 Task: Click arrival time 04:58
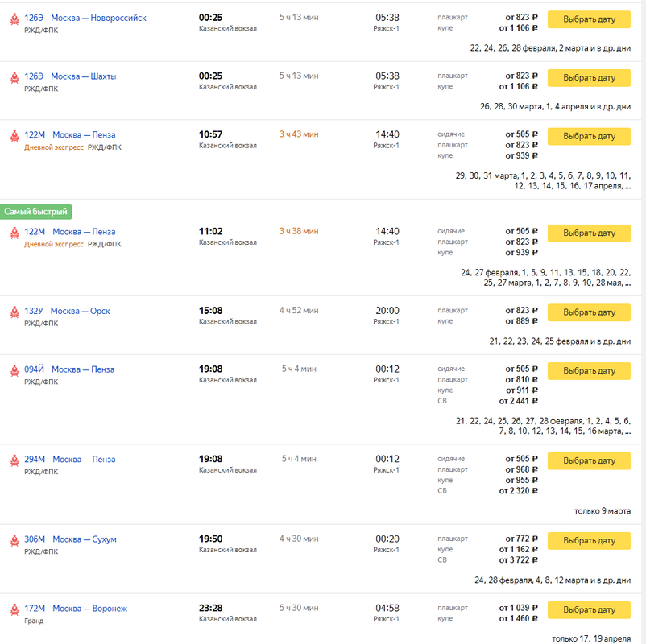(387, 608)
